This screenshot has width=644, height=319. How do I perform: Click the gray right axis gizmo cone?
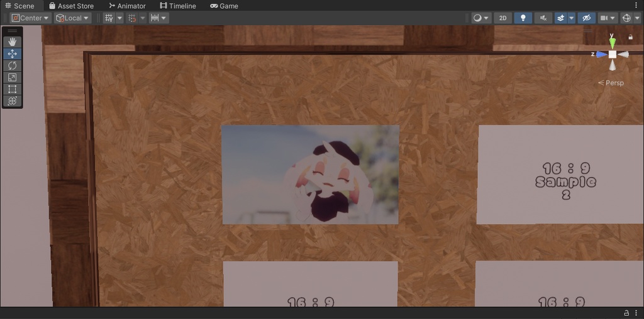tap(623, 54)
